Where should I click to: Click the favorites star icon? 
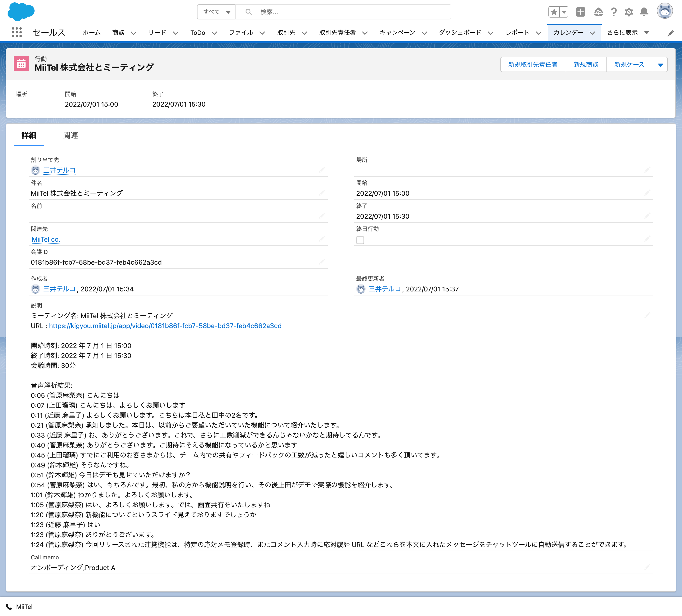(554, 12)
